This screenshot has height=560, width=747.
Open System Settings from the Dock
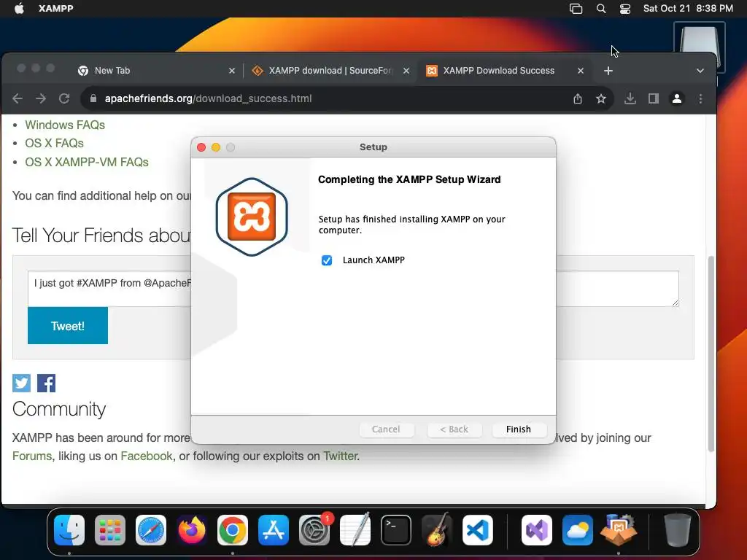314,530
